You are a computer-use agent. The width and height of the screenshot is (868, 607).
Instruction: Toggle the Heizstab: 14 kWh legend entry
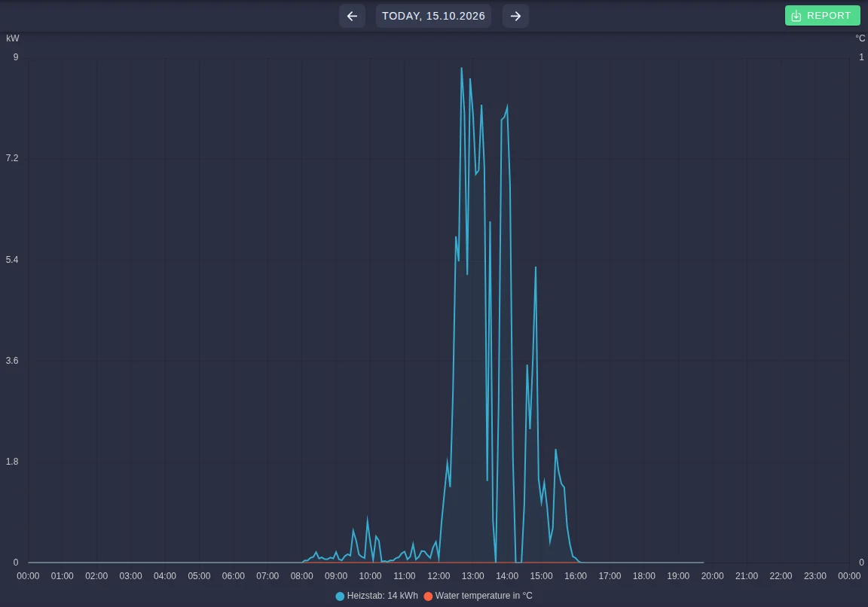click(x=377, y=596)
